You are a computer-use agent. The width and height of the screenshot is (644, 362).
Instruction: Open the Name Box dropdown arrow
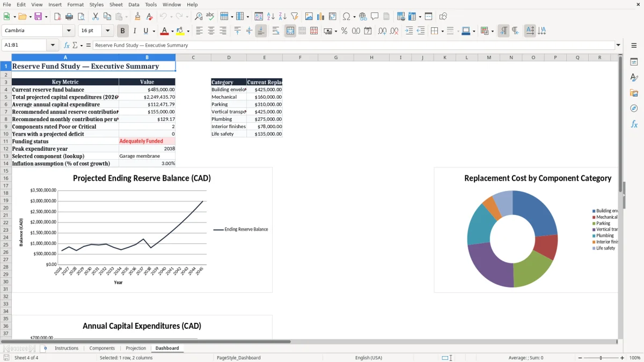tap(53, 45)
